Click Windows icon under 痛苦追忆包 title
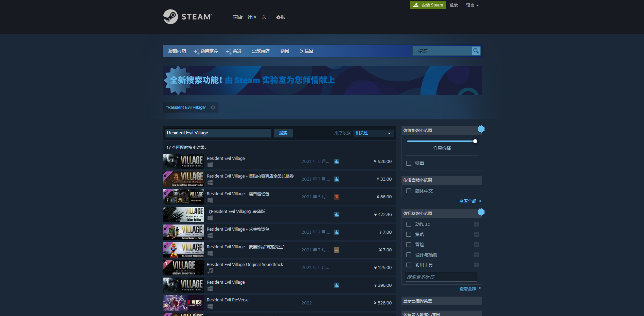The width and height of the screenshot is (644, 316). pos(210,200)
